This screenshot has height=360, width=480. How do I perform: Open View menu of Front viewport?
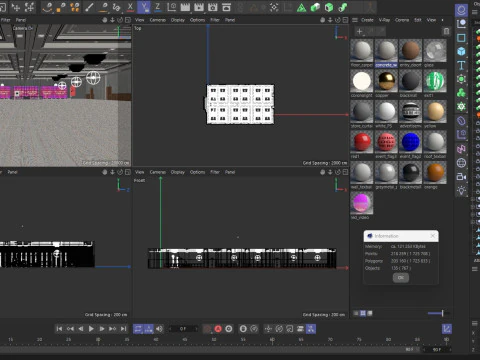click(x=139, y=172)
